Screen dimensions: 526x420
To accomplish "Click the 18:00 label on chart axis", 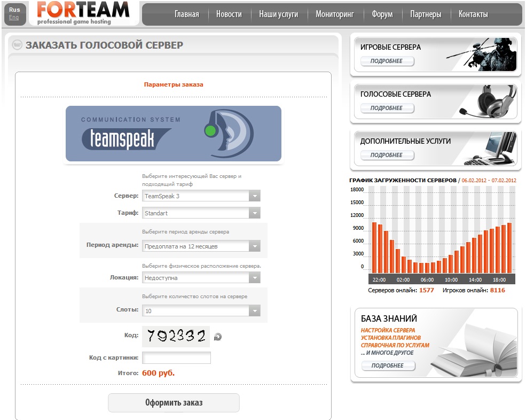I will pos(499,279).
